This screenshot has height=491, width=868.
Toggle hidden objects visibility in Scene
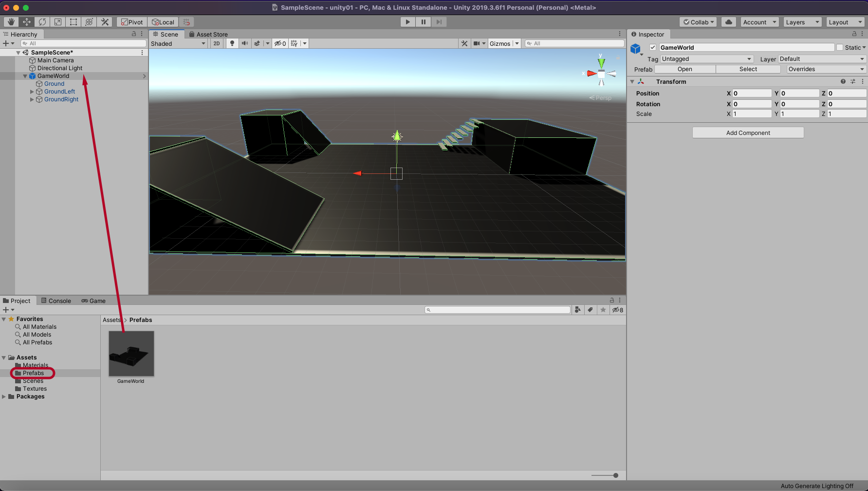coord(280,43)
